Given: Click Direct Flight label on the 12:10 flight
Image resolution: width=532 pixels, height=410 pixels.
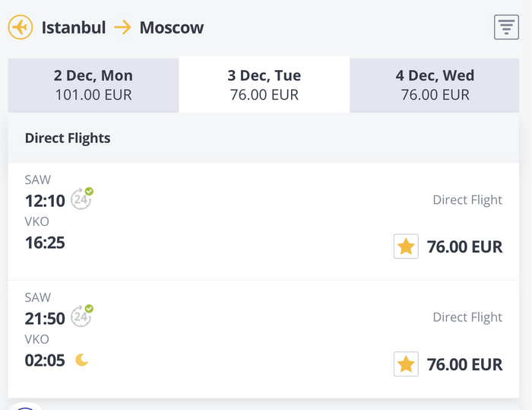Looking at the screenshot, I should [467, 200].
